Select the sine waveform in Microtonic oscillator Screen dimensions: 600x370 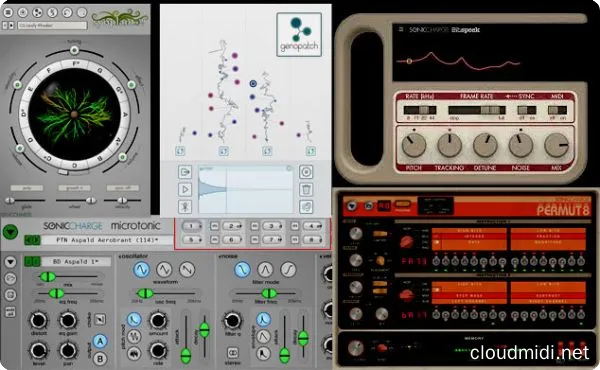coord(142,269)
